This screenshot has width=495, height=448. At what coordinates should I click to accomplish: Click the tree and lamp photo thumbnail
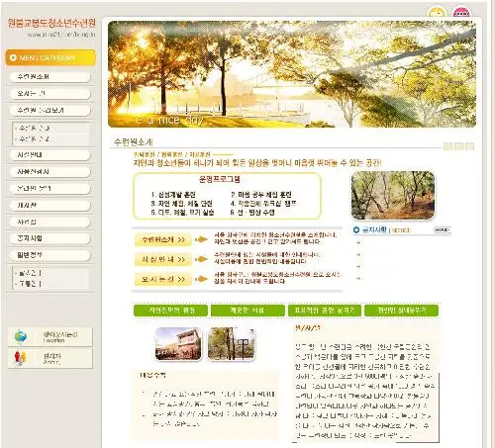[x=231, y=344]
